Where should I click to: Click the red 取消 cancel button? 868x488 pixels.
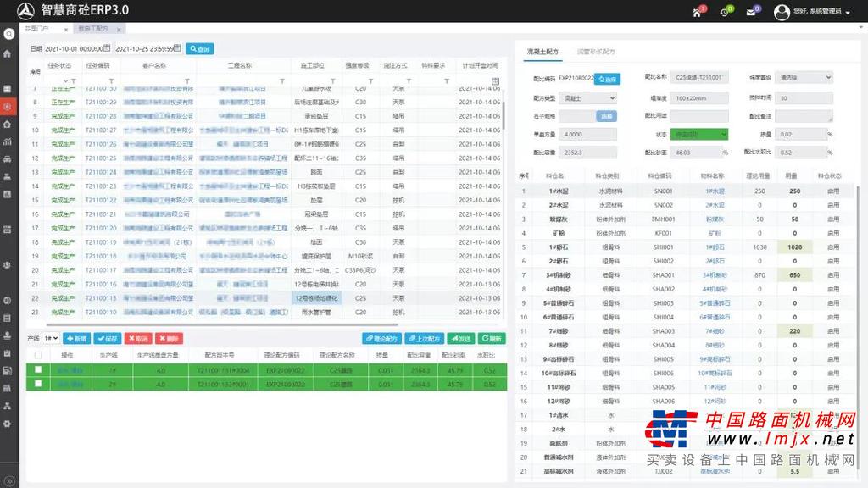pos(138,339)
